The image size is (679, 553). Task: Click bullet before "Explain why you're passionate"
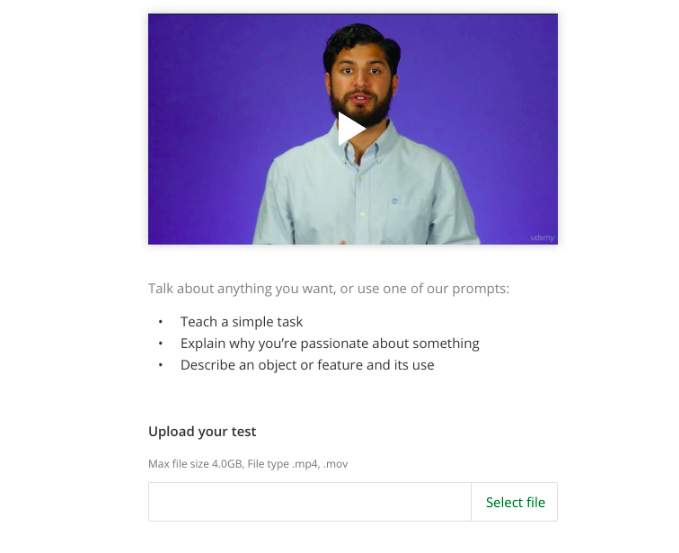pos(161,343)
